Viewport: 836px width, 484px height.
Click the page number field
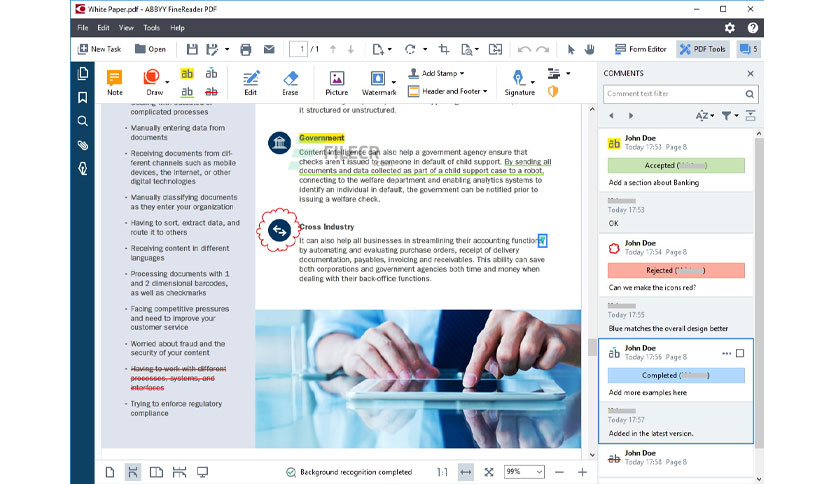tap(298, 49)
